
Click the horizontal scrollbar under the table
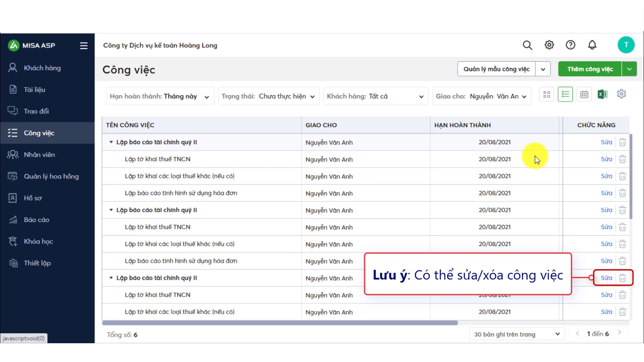tap(280, 323)
